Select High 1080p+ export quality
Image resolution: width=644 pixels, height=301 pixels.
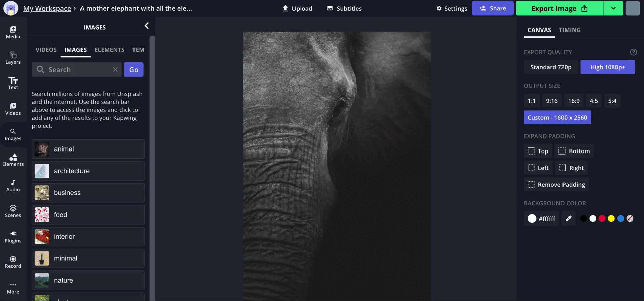(x=607, y=67)
